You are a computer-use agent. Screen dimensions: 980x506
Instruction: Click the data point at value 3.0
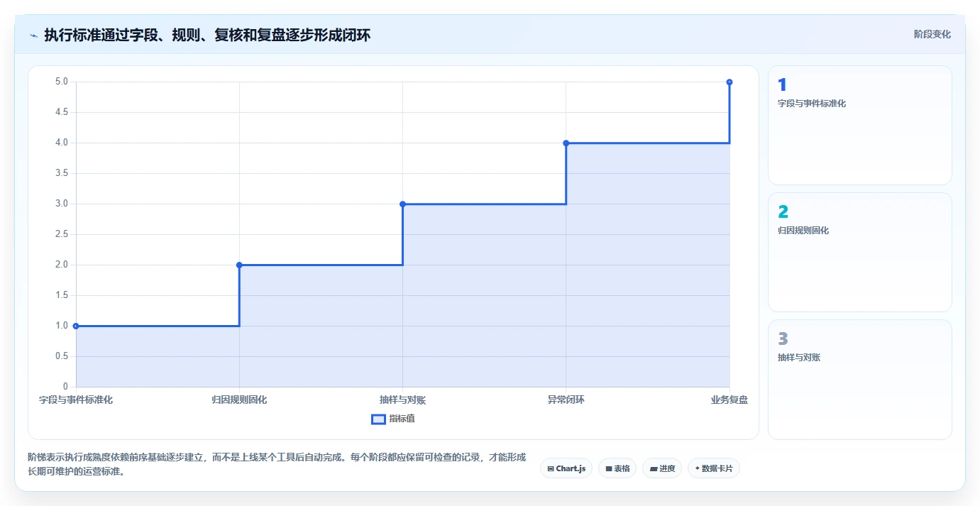[x=402, y=204]
